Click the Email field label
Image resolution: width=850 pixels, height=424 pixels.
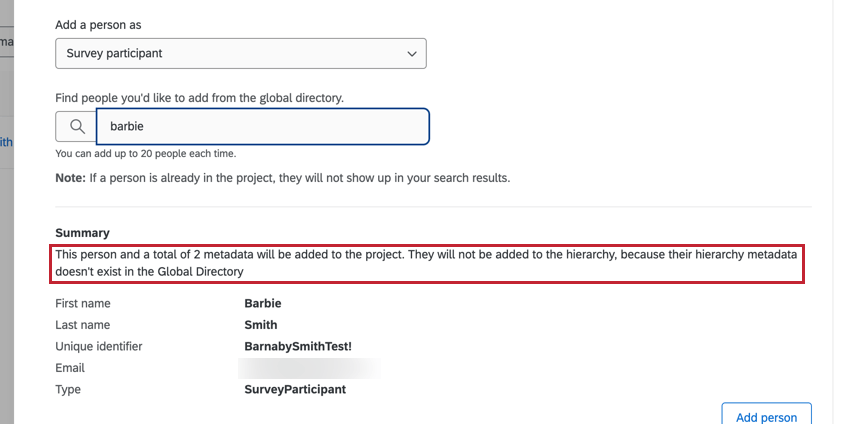pos(70,368)
